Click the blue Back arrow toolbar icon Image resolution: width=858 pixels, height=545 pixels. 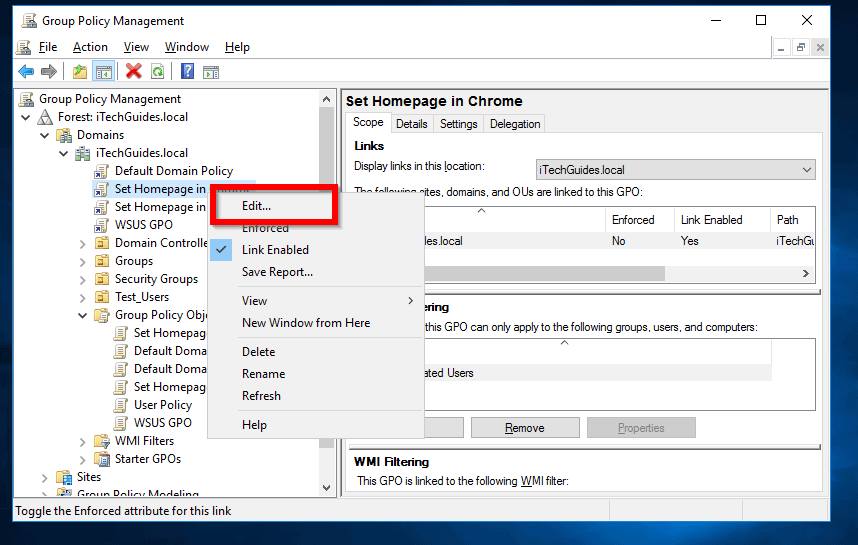click(x=26, y=72)
